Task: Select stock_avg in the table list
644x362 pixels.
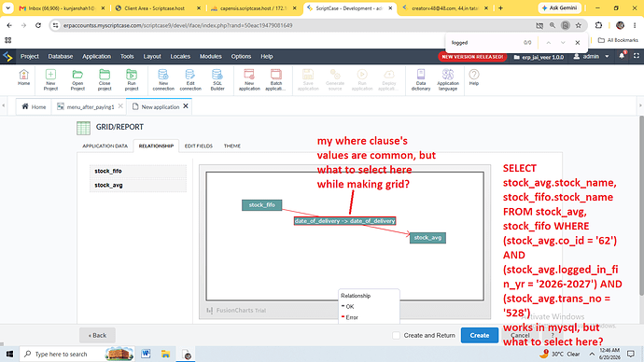Action: (x=138, y=185)
